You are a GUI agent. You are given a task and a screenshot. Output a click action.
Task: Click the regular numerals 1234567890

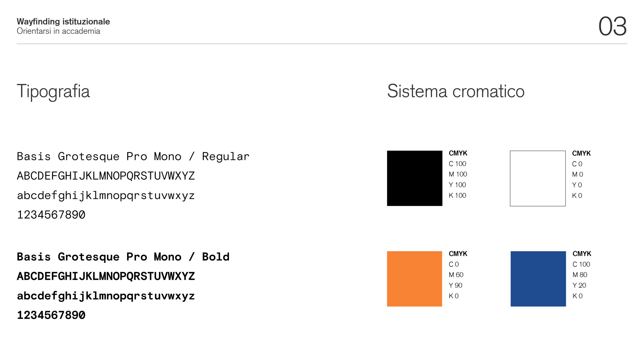51,215
